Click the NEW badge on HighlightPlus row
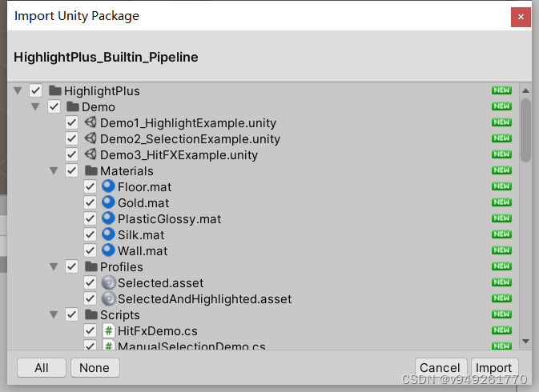The height and width of the screenshot is (392, 539). coord(501,90)
